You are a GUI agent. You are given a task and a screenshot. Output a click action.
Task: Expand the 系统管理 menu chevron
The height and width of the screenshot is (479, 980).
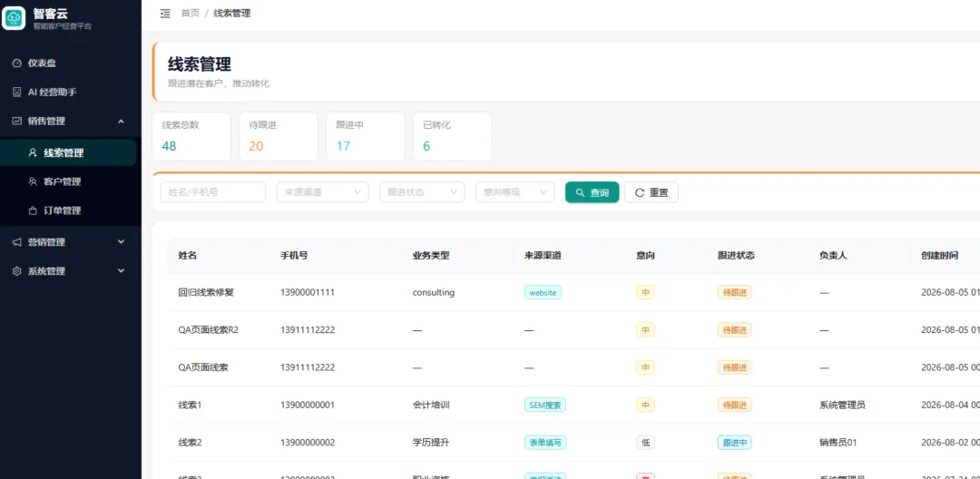122,271
